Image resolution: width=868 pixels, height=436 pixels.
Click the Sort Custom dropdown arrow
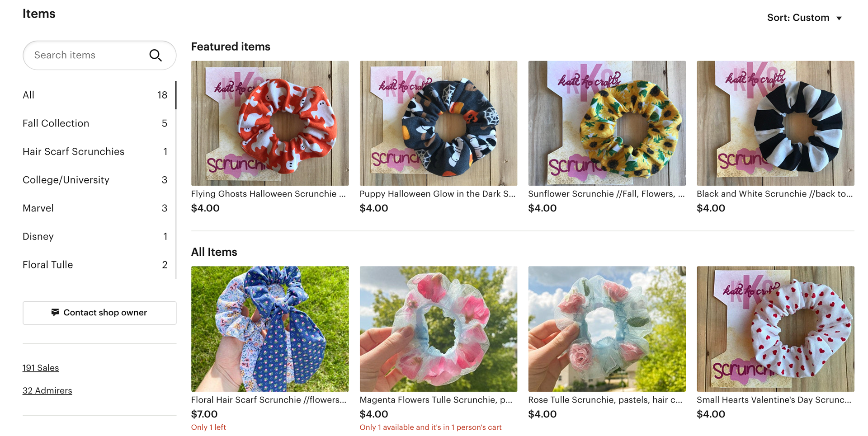(x=839, y=19)
